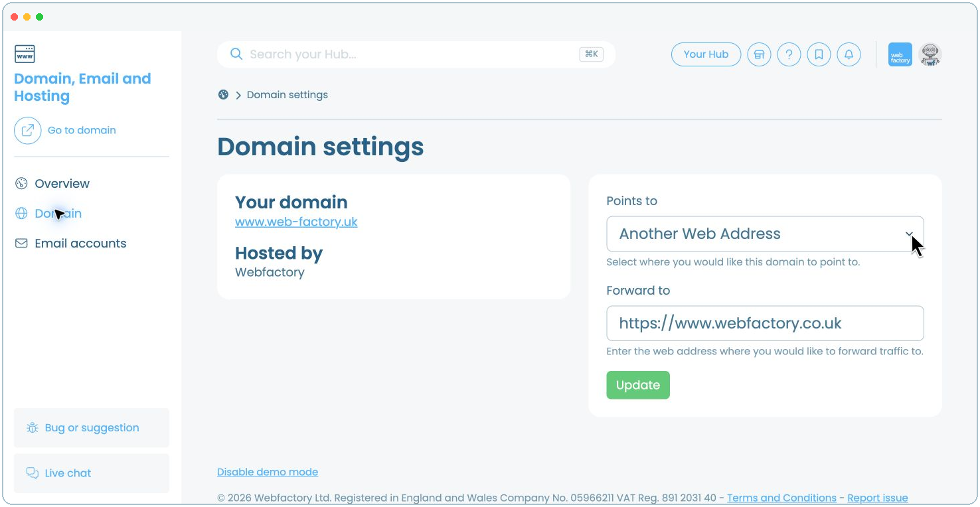Click the Forward to address field
Image resolution: width=980 pixels, height=507 pixels.
click(x=765, y=323)
